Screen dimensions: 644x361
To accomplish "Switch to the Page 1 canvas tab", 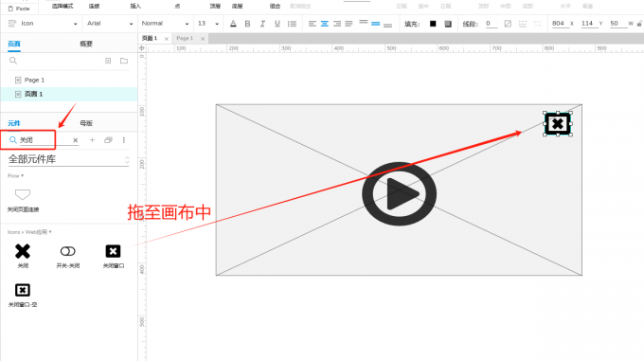I will click(x=185, y=38).
